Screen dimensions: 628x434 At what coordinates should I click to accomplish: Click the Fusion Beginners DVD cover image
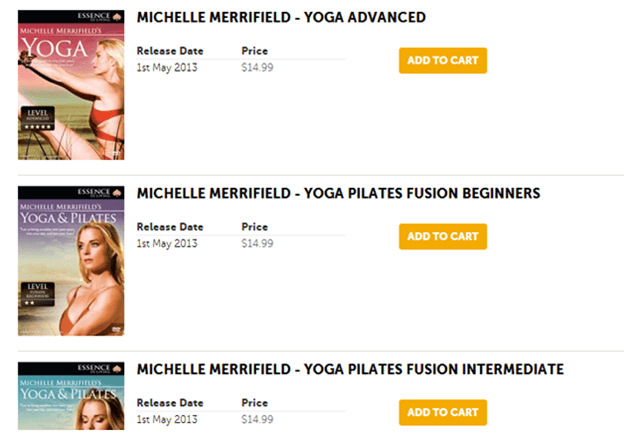(71, 260)
